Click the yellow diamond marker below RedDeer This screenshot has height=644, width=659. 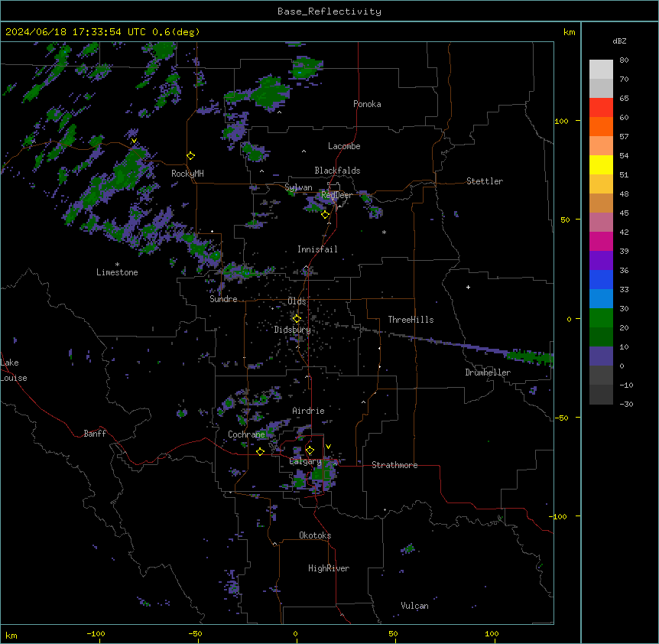point(325,215)
